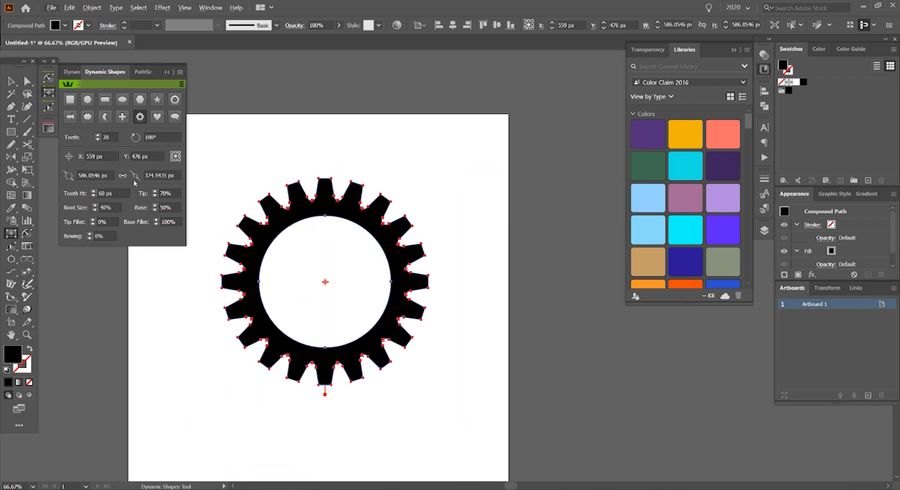Hide the Stroke attribute using its eye
Viewport: 900px width, 490px height.
tap(784, 225)
